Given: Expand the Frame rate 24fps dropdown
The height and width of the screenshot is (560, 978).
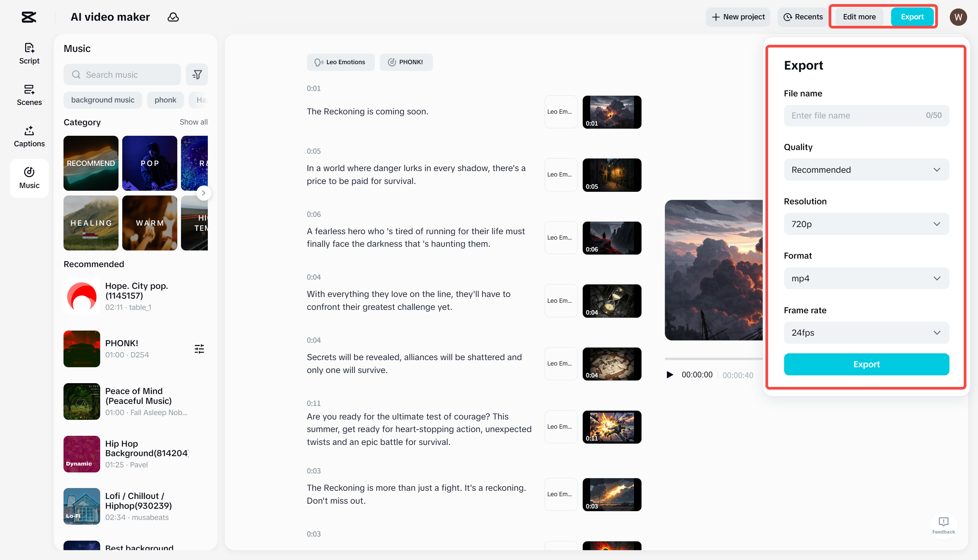Looking at the screenshot, I should 866,333.
